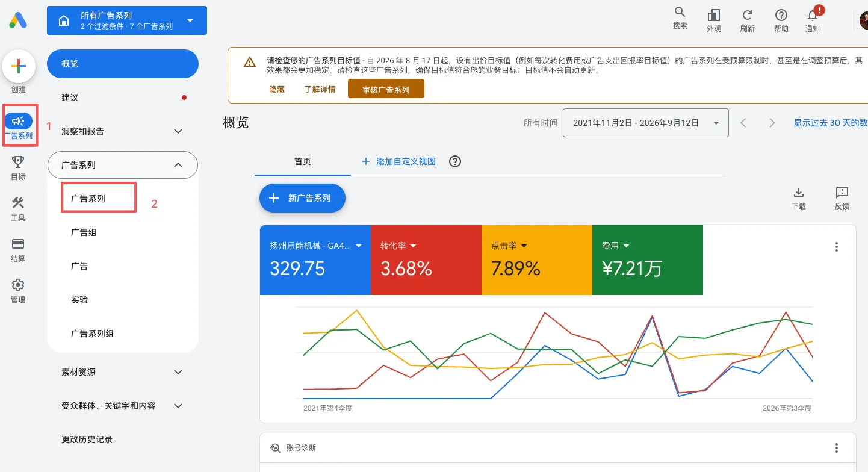Select 概览 in the side menu
Image resolution: width=868 pixels, height=472 pixels.
pyautogui.click(x=123, y=64)
